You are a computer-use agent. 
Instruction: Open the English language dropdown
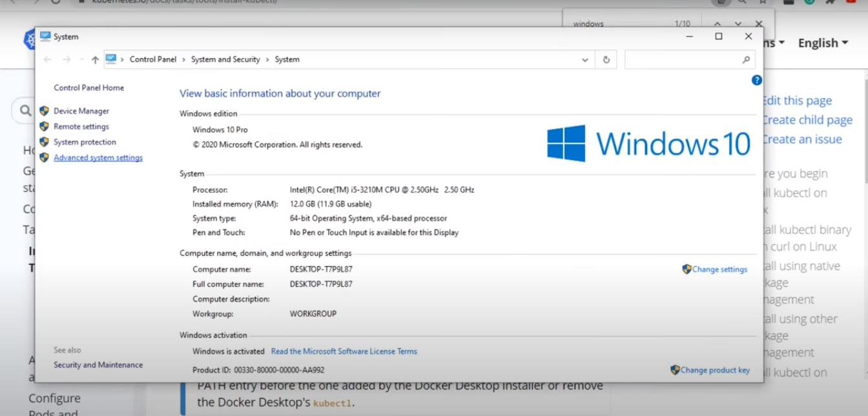coord(822,43)
